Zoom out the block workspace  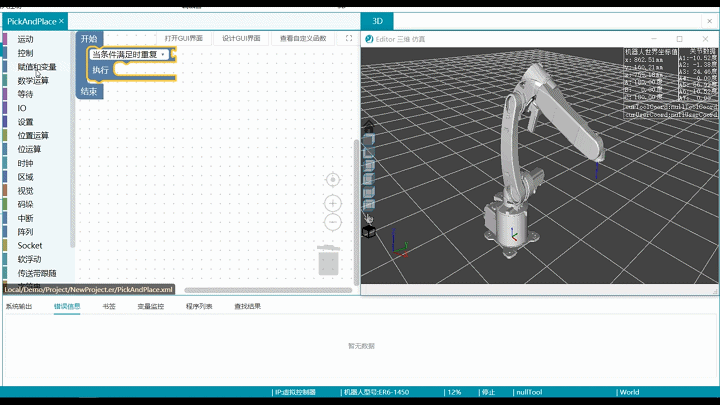coord(333,221)
